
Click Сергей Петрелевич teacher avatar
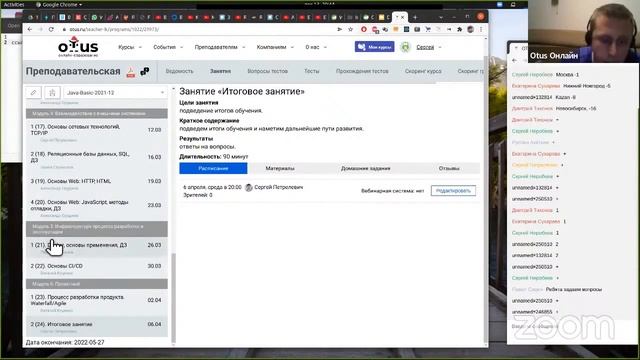(x=249, y=187)
